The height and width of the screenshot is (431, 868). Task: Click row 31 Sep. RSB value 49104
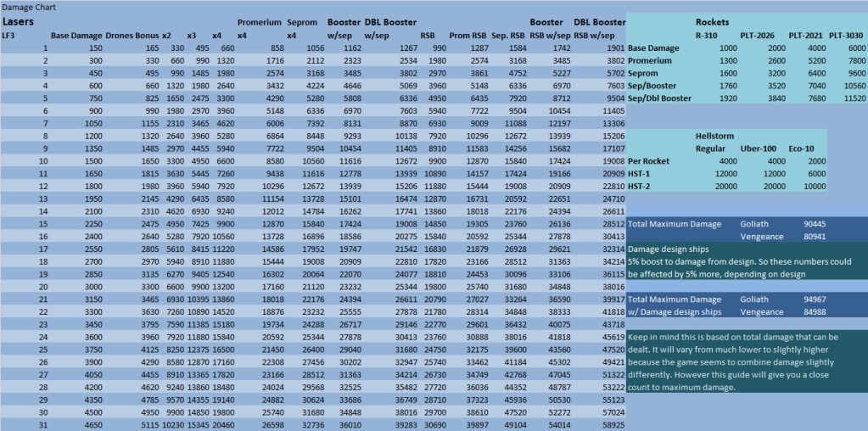coord(515,425)
